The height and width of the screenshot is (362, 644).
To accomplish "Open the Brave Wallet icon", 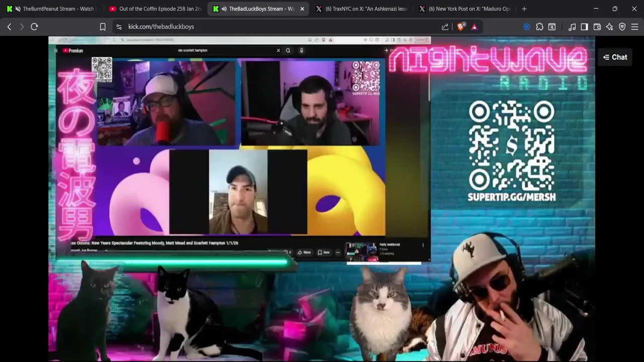I will pos(597,27).
